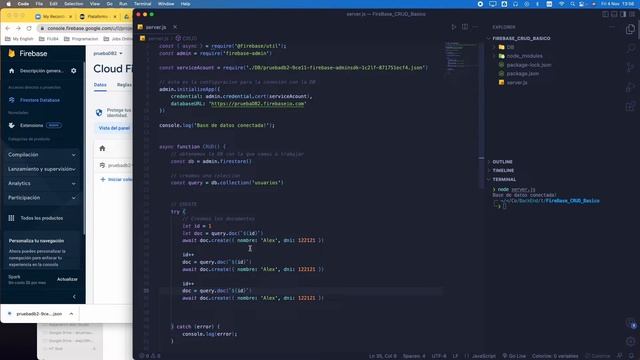Open the Code menu in macOS menu bar
The width and height of the screenshot is (640, 360).
tap(23, 4)
